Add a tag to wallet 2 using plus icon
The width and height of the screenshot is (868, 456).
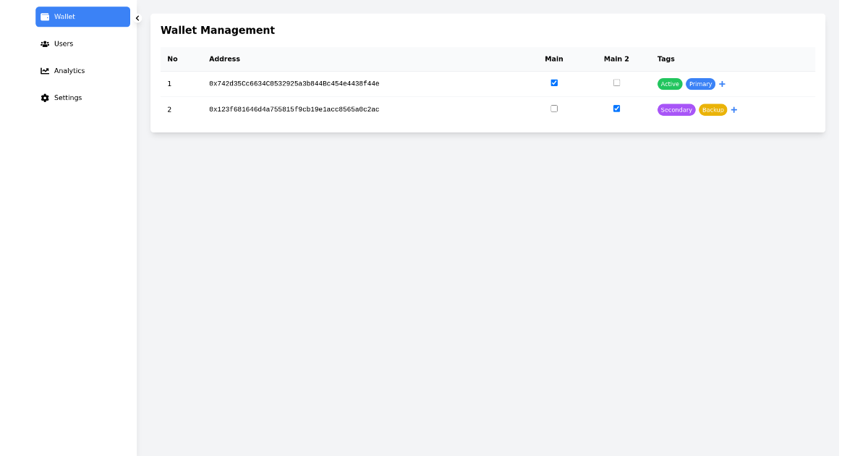(734, 109)
